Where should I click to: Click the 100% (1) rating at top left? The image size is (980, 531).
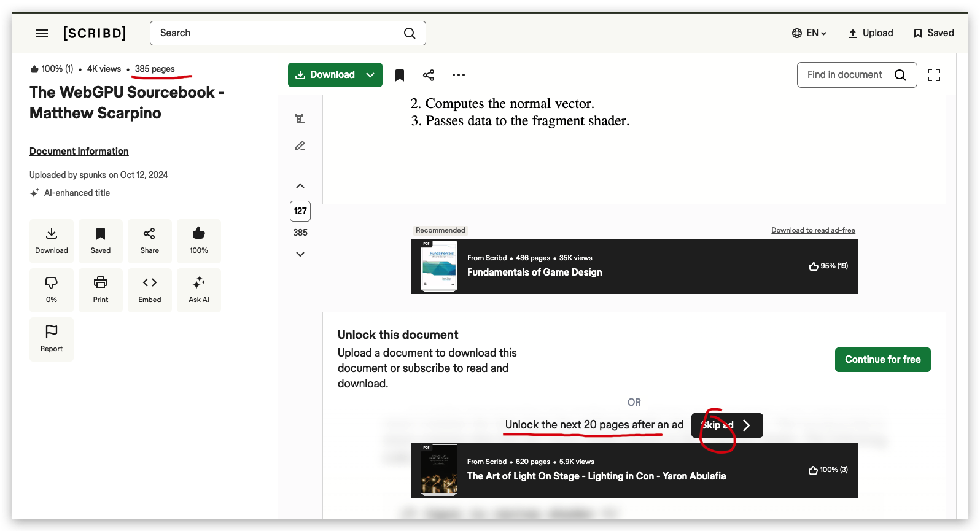[52, 69]
